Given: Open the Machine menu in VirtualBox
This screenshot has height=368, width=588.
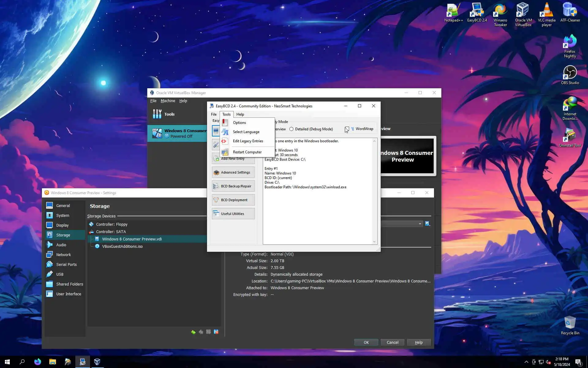Looking at the screenshot, I should (x=168, y=101).
